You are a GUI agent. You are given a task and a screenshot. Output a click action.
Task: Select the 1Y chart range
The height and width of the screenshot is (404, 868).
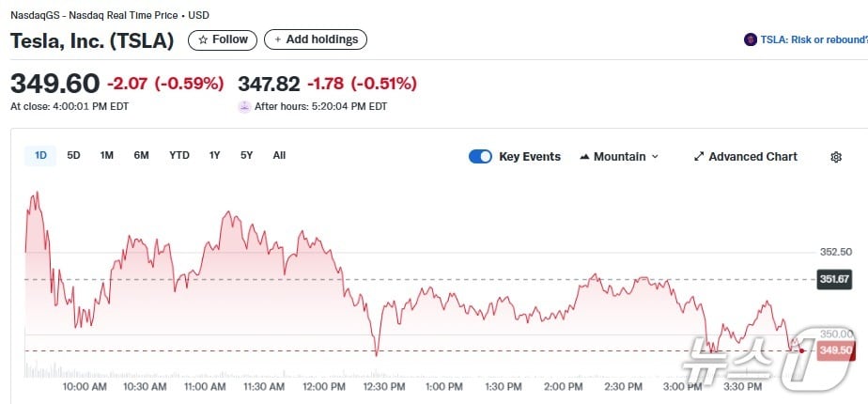click(x=215, y=155)
